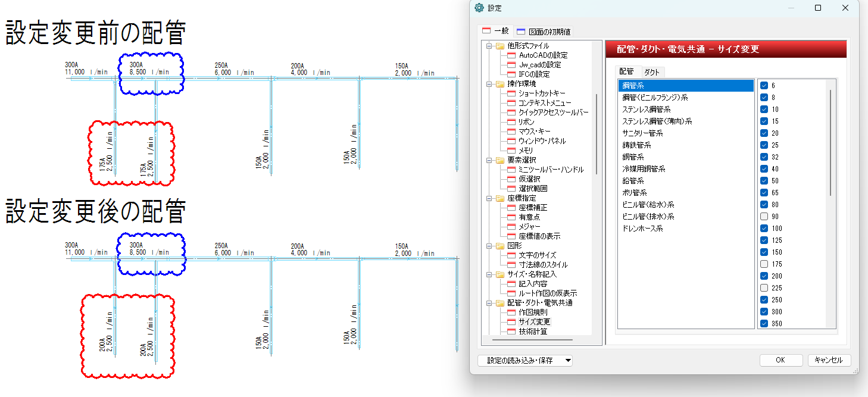This screenshot has width=868, height=397.
Task: Enable the 175 size checkbox
Action: point(764,264)
